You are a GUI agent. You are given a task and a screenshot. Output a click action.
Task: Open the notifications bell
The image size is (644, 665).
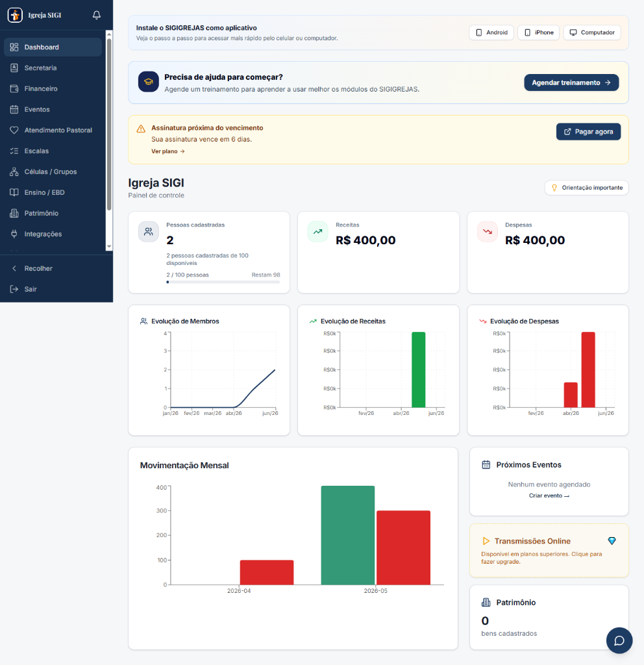pyautogui.click(x=97, y=16)
